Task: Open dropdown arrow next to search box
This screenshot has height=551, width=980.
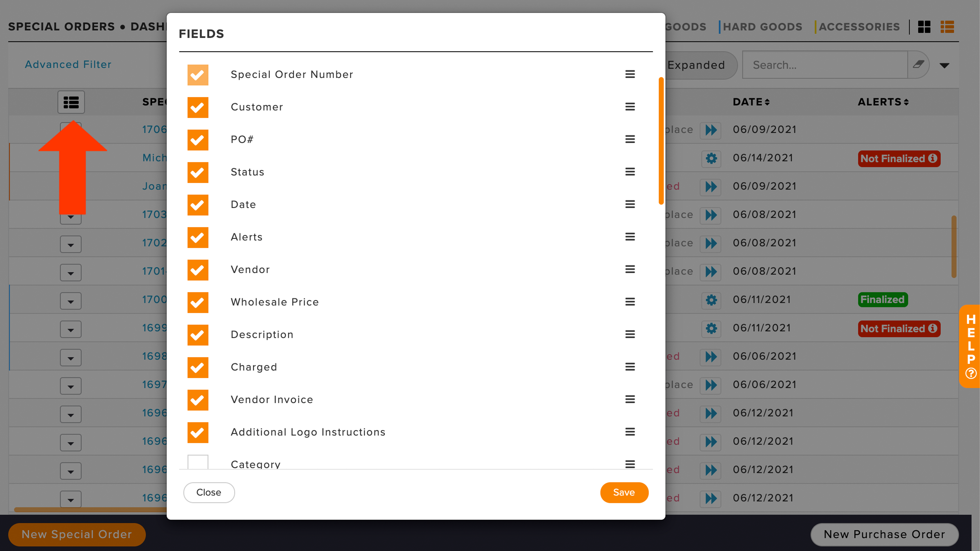Action: [944, 65]
